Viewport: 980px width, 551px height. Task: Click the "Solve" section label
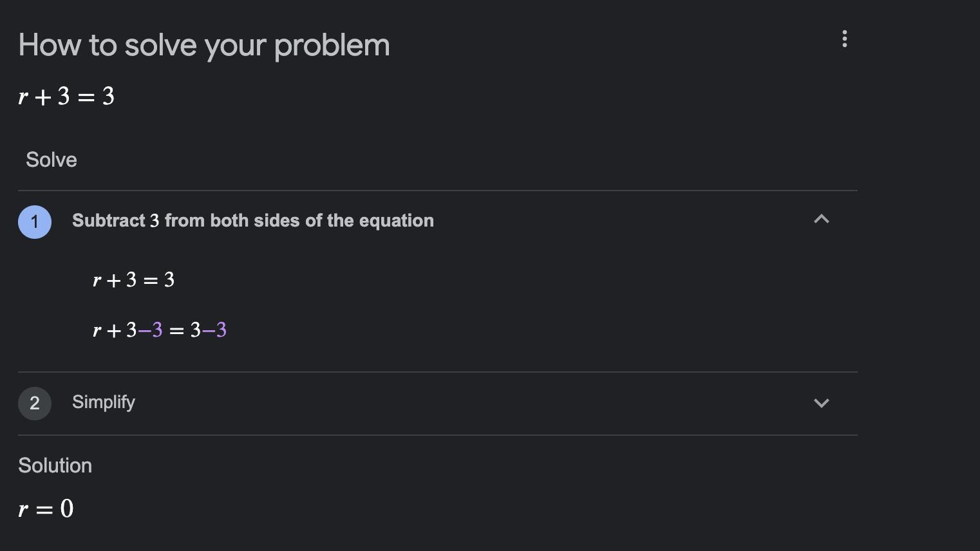[x=52, y=160]
